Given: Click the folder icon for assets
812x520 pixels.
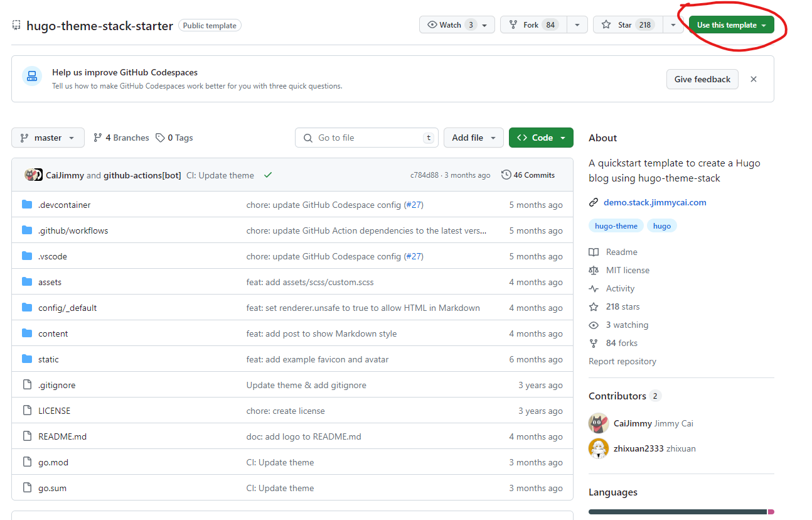Looking at the screenshot, I should [x=27, y=282].
